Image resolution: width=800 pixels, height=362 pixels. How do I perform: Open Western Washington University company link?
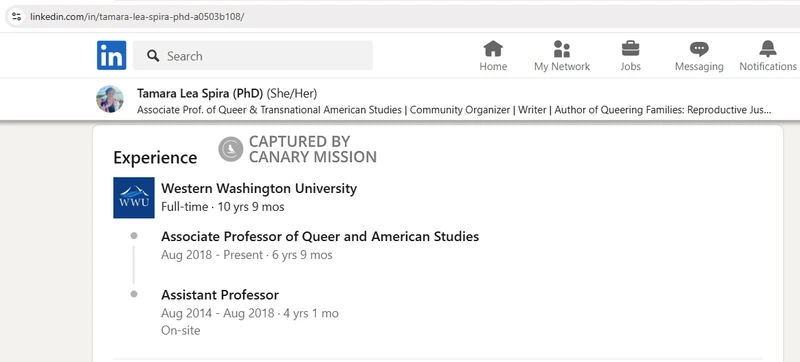pyautogui.click(x=259, y=188)
